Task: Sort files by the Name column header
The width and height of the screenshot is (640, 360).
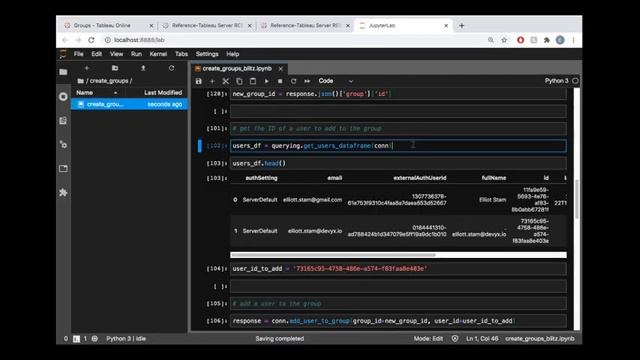Action: [x=96, y=93]
